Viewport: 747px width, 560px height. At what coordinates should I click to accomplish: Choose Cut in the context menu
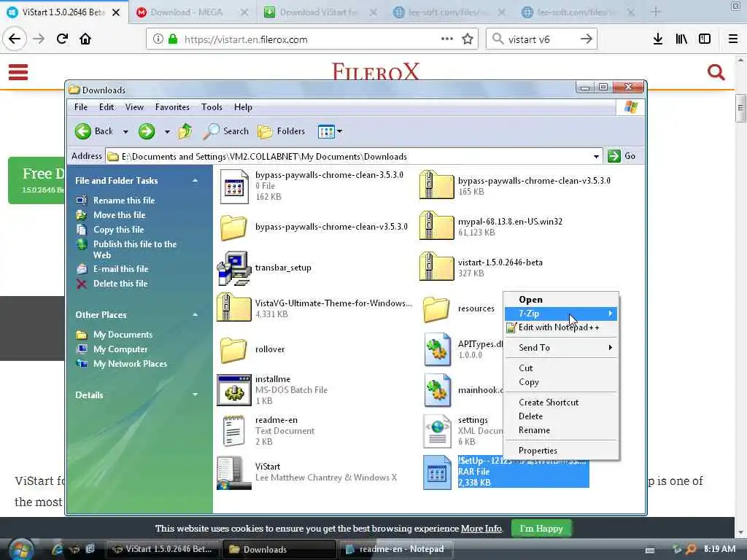click(561, 368)
